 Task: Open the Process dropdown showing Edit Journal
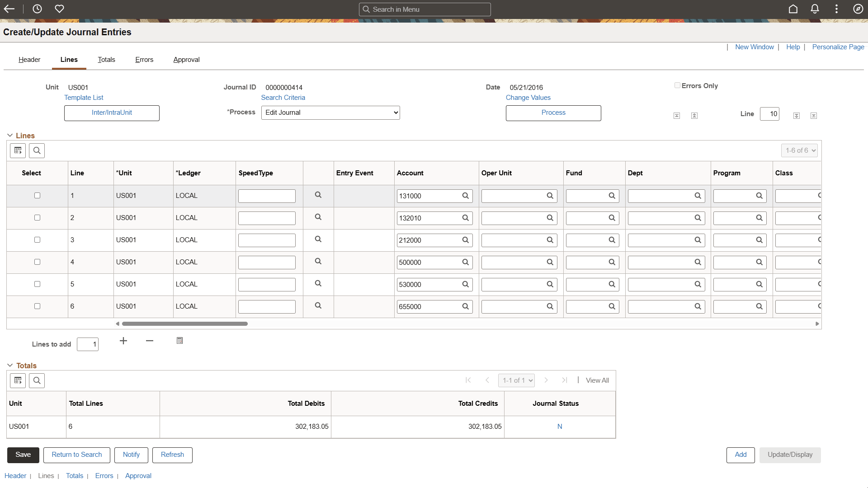[x=330, y=113]
